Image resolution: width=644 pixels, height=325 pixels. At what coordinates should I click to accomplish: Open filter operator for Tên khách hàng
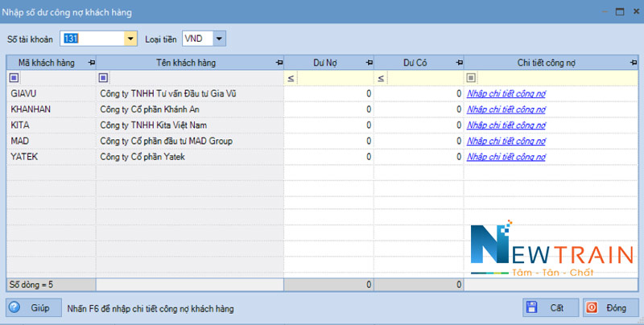click(103, 77)
